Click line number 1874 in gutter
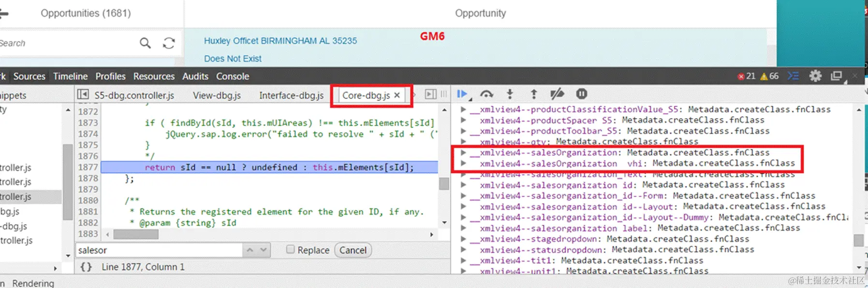 [88, 134]
